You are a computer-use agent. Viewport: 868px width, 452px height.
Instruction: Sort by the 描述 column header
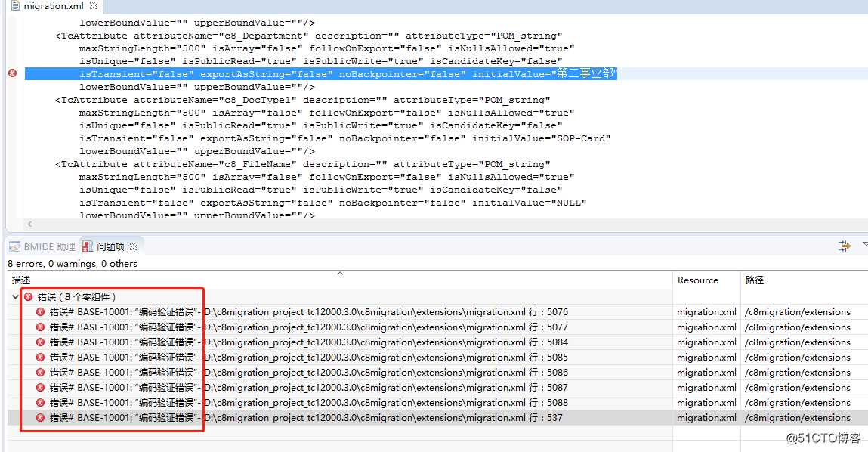[21, 280]
